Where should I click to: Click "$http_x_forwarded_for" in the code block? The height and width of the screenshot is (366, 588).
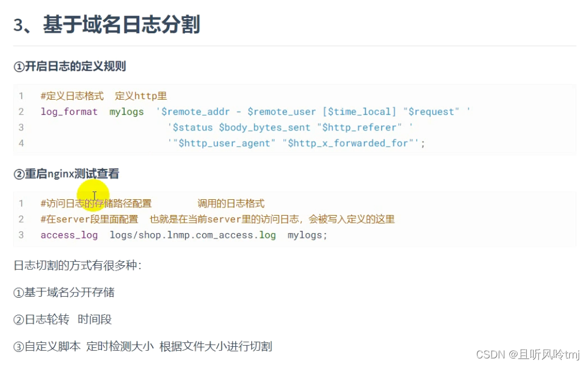(x=348, y=143)
